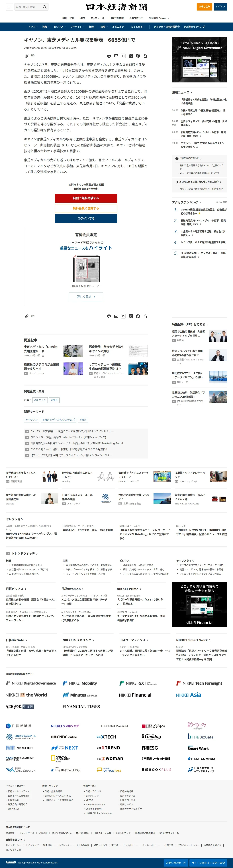Image resolution: width=233 pixels, height=868 pixels.
Task: Open the Myニュース menu item
Action: tap(97, 18)
